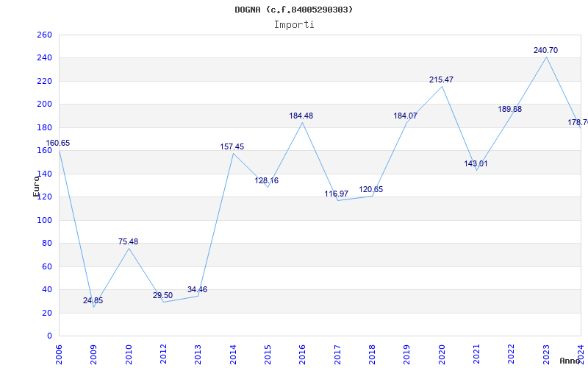Click the y-axis value 220
Screen dimensions: 588x368
coord(44,81)
